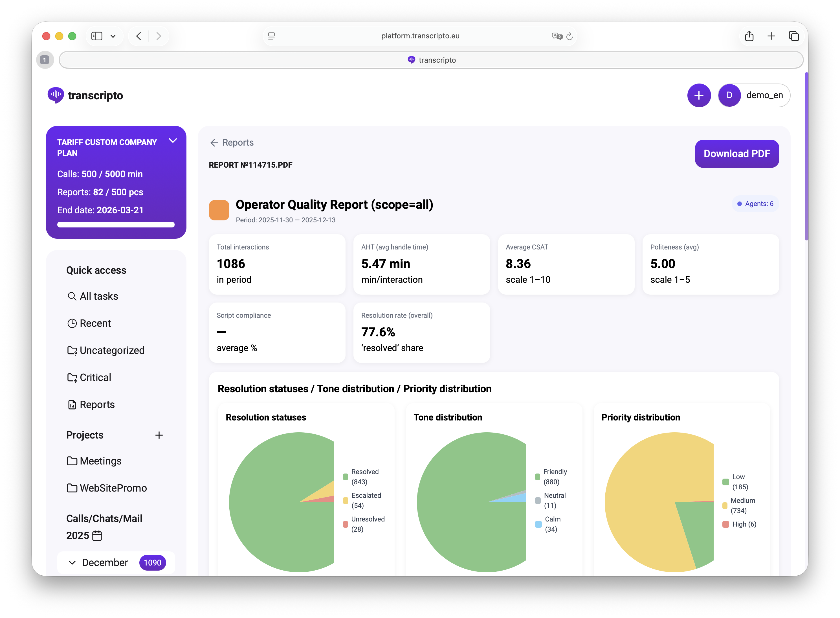Download the report as PDF

coord(736,154)
